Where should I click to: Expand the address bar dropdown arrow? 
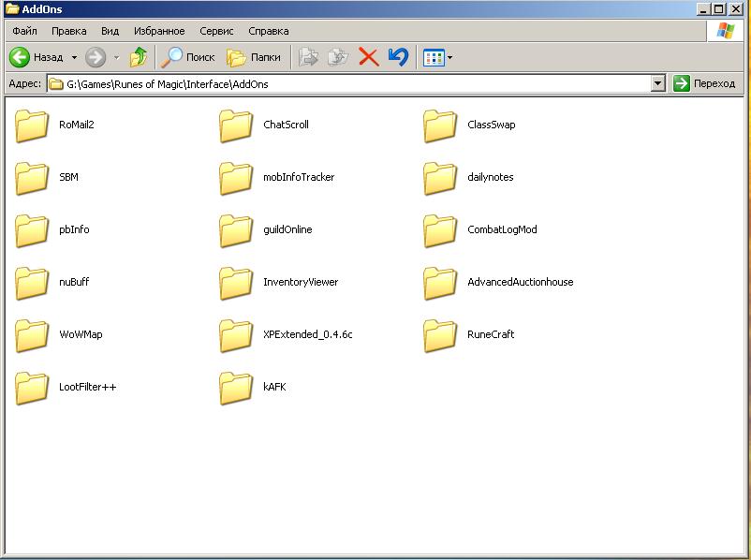pos(658,83)
